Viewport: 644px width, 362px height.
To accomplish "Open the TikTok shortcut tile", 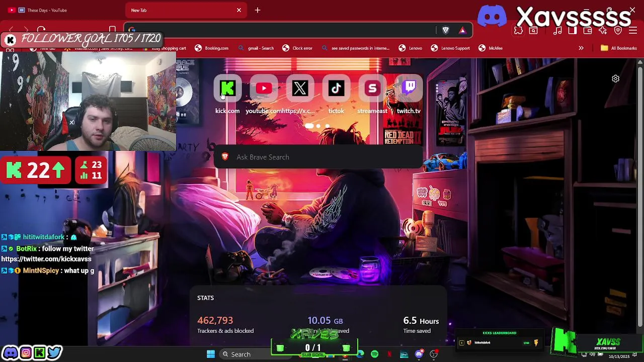I will [x=336, y=89].
